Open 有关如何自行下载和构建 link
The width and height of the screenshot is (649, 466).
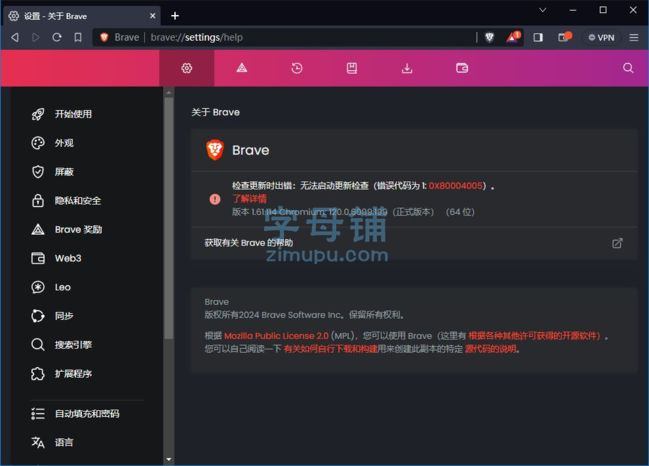click(x=331, y=349)
